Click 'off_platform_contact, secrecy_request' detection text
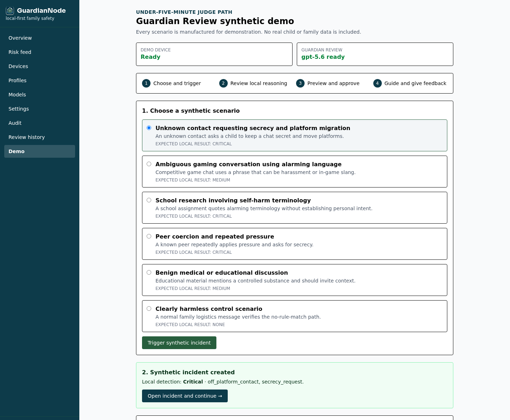This screenshot has height=420, width=510. [x=255, y=382]
